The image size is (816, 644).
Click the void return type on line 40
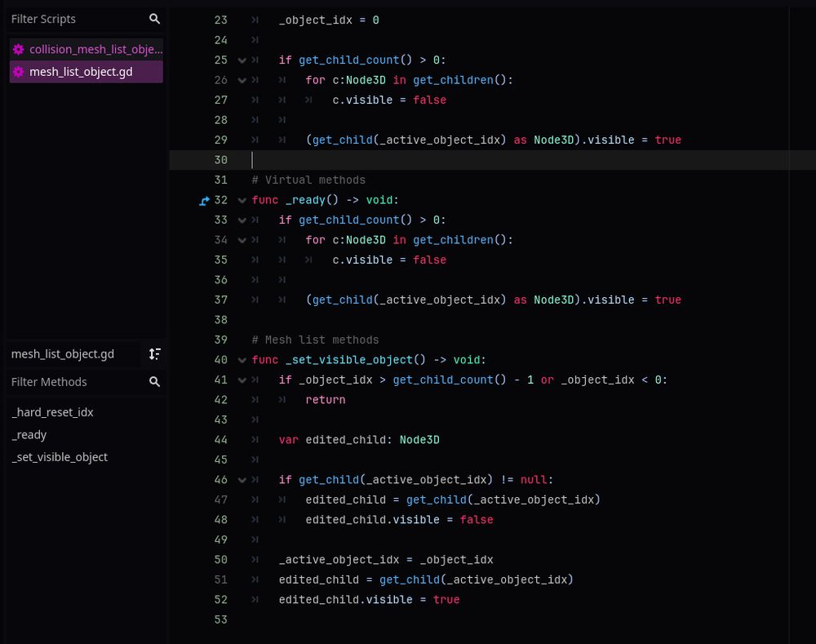click(x=467, y=360)
